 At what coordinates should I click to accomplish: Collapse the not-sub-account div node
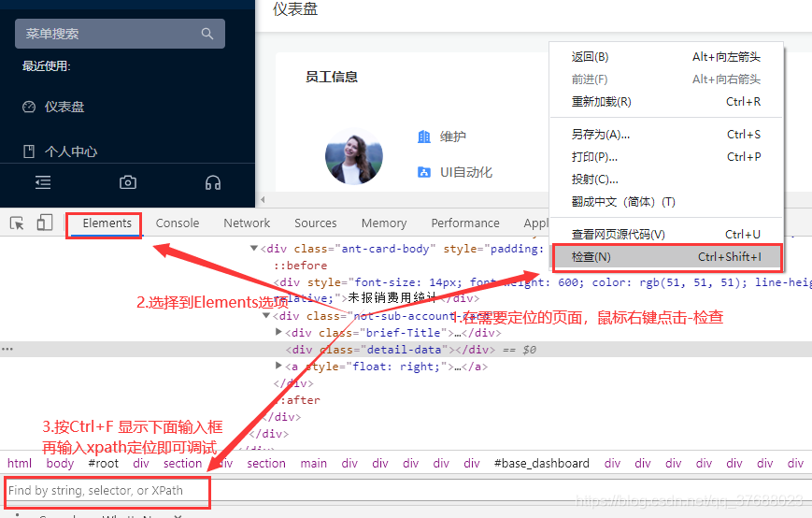tap(266, 315)
